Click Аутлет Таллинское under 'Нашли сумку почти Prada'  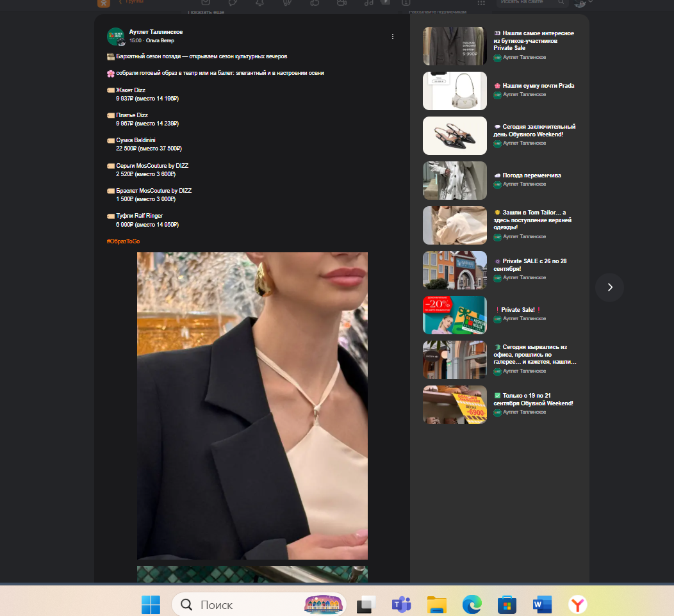525,95
